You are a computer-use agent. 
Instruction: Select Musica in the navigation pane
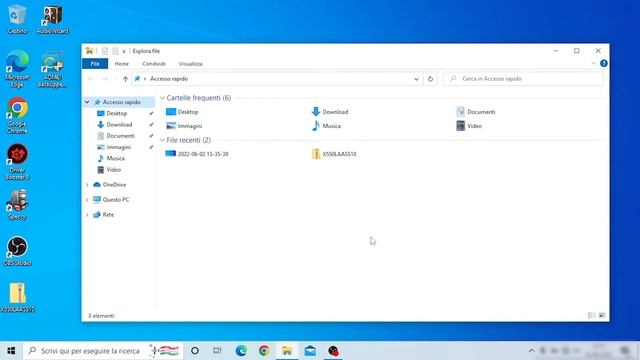click(116, 158)
